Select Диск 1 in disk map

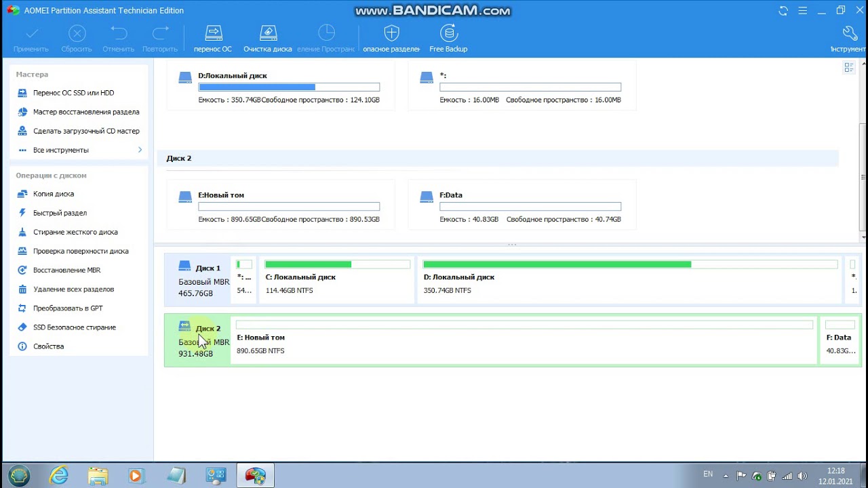coord(198,279)
